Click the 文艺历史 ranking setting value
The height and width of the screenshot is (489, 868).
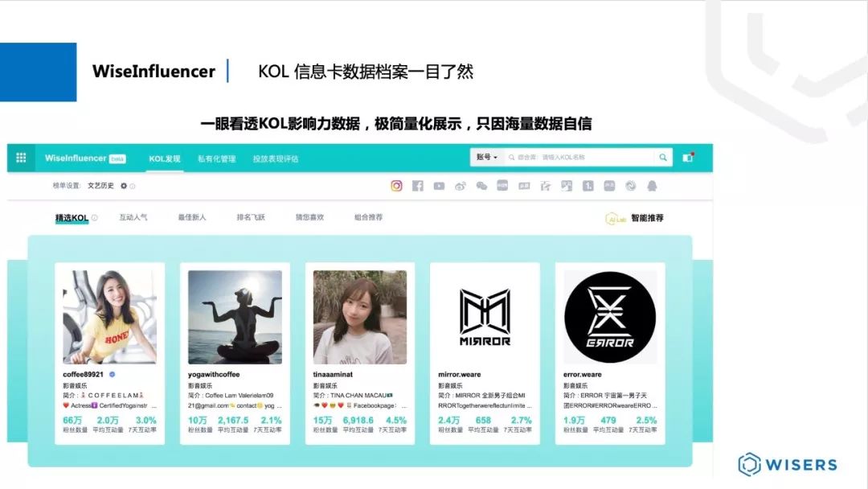click(100, 186)
